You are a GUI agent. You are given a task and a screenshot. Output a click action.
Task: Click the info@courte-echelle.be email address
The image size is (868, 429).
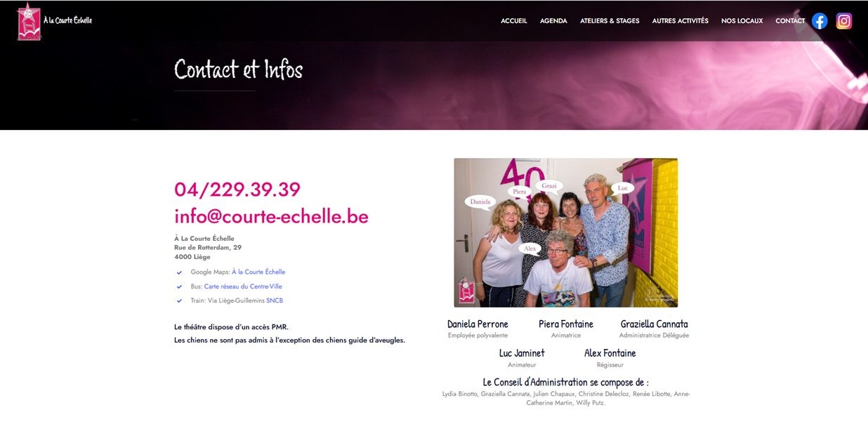[x=271, y=216]
